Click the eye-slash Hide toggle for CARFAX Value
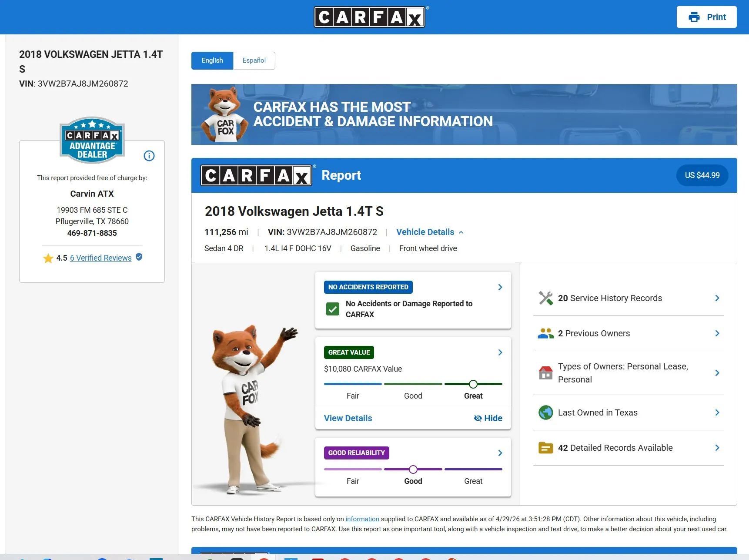This screenshot has width=749, height=560. coord(488,418)
